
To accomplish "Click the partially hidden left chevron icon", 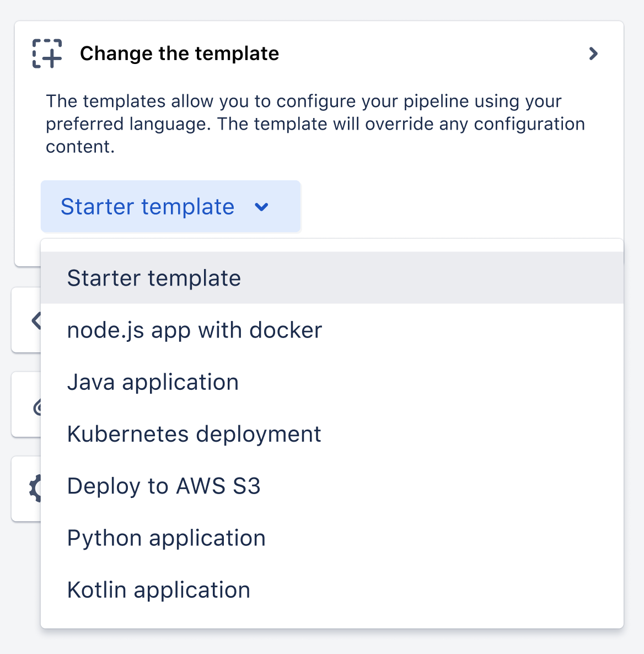I will pyautogui.click(x=36, y=320).
